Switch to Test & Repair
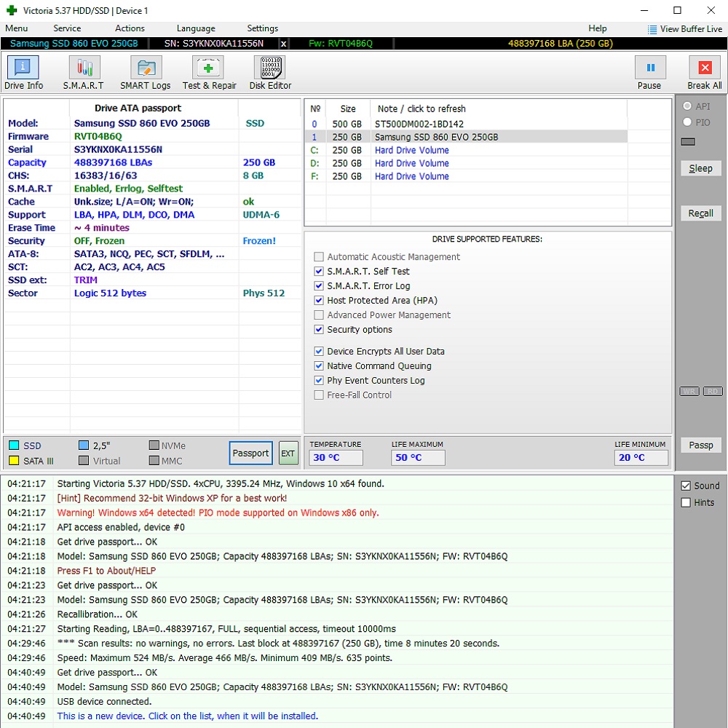The image size is (728, 728). (x=209, y=72)
